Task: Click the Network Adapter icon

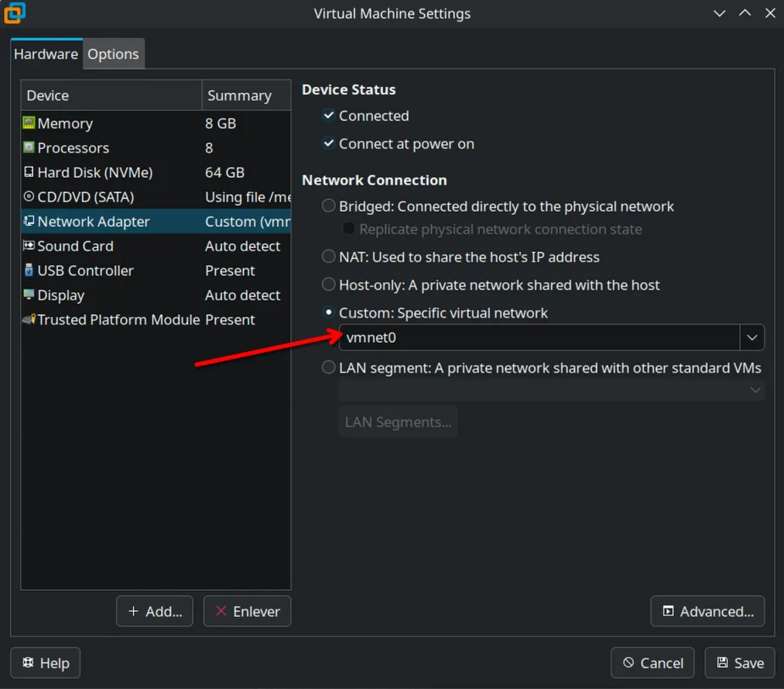Action: (29, 221)
